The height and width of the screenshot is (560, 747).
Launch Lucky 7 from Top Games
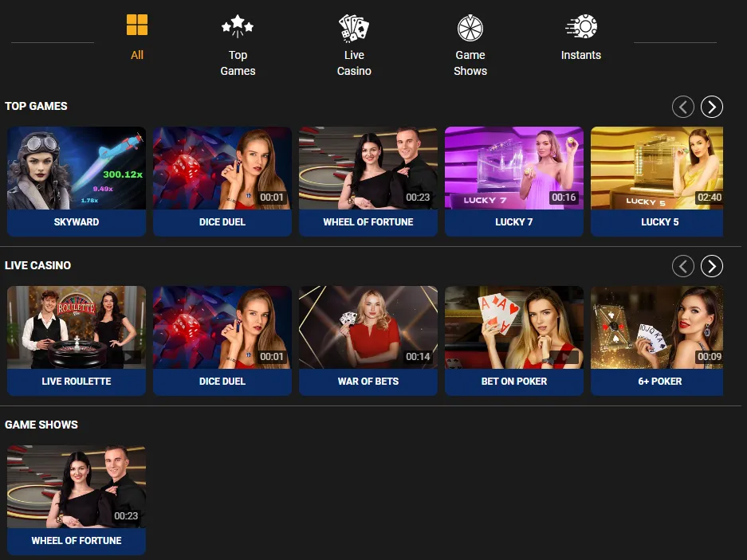point(513,169)
